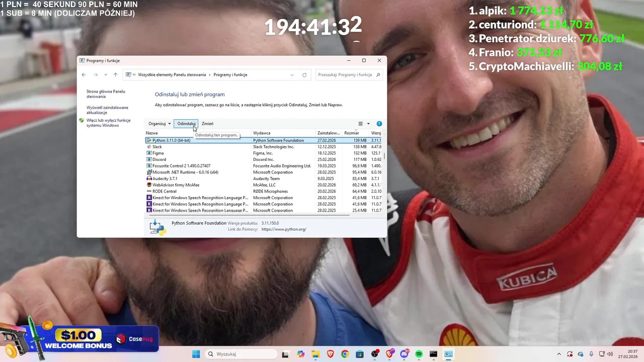The height and width of the screenshot is (362, 644).
Task: Click the Odinstaluj button in the toolbar
Action: point(186,124)
